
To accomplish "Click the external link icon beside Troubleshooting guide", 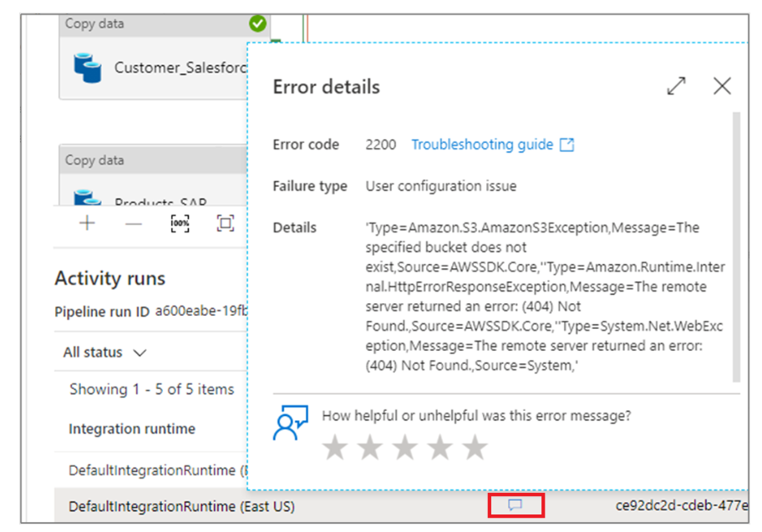I will pyautogui.click(x=568, y=144).
